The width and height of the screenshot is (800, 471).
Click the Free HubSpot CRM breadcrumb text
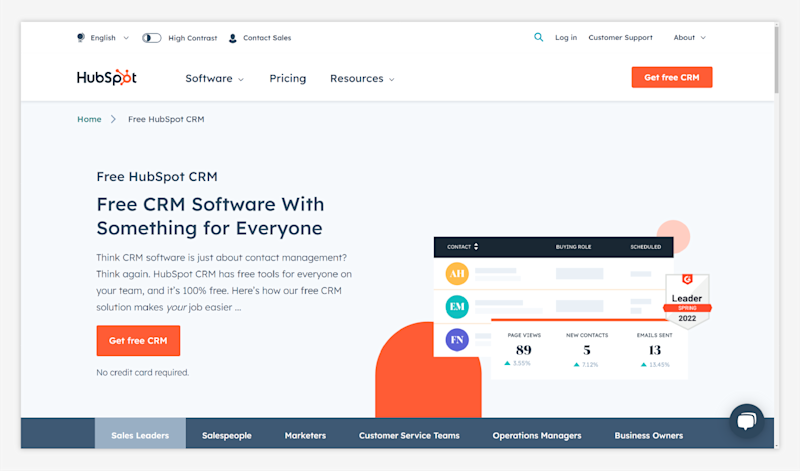166,119
